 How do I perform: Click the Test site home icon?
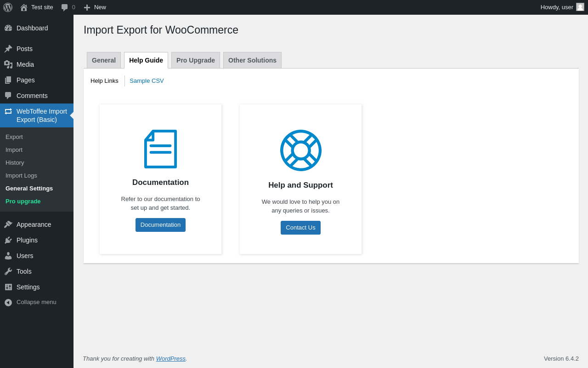[24, 7]
